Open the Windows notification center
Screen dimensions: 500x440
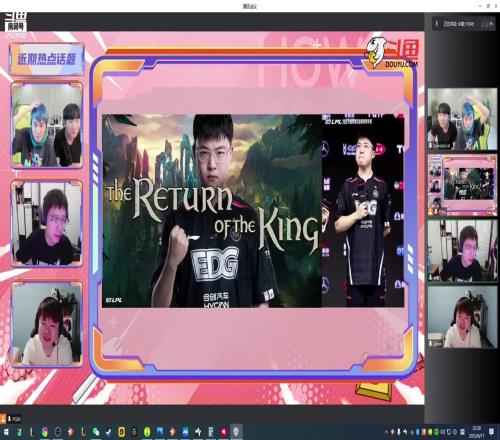[492, 432]
